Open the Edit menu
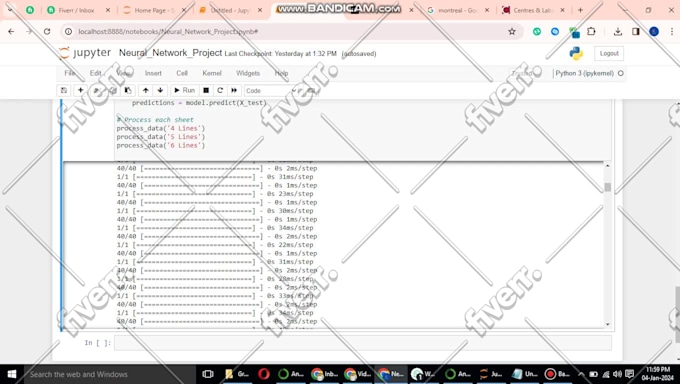 [95, 73]
